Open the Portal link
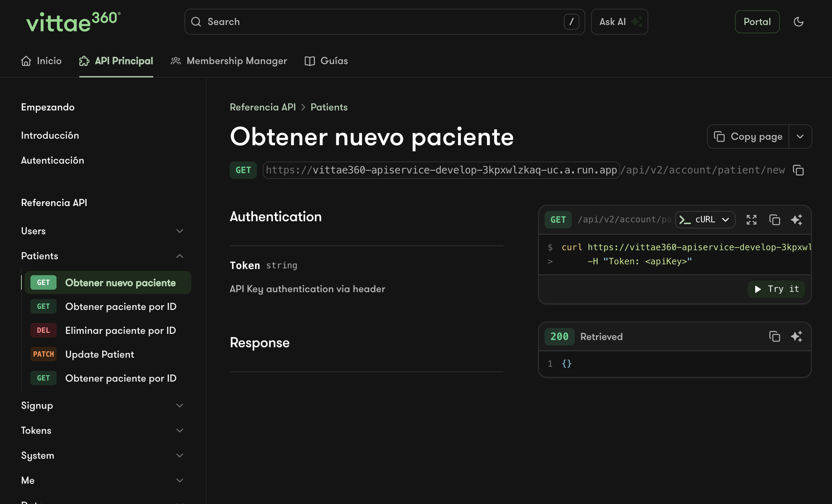The image size is (832, 504). [x=757, y=22]
